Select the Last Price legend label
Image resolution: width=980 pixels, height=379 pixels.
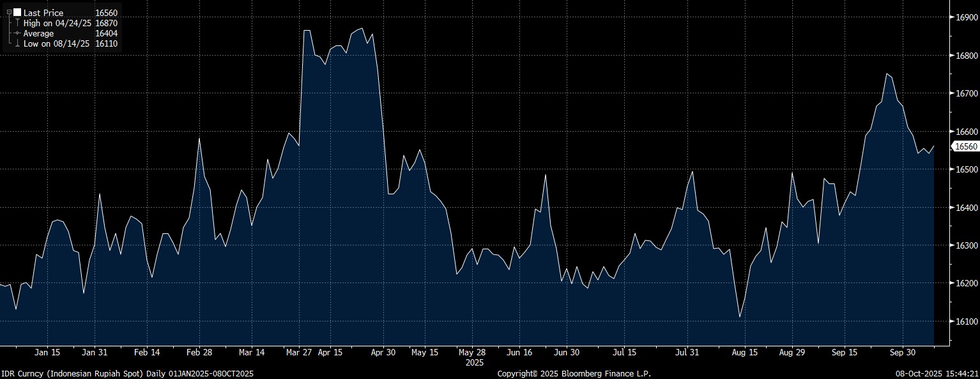[42, 13]
